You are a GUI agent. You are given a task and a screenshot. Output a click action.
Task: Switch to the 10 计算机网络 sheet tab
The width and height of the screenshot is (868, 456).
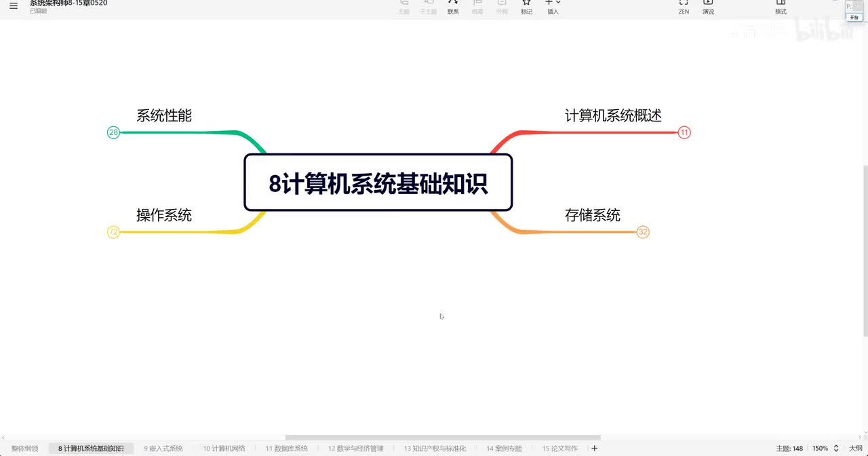(x=224, y=449)
